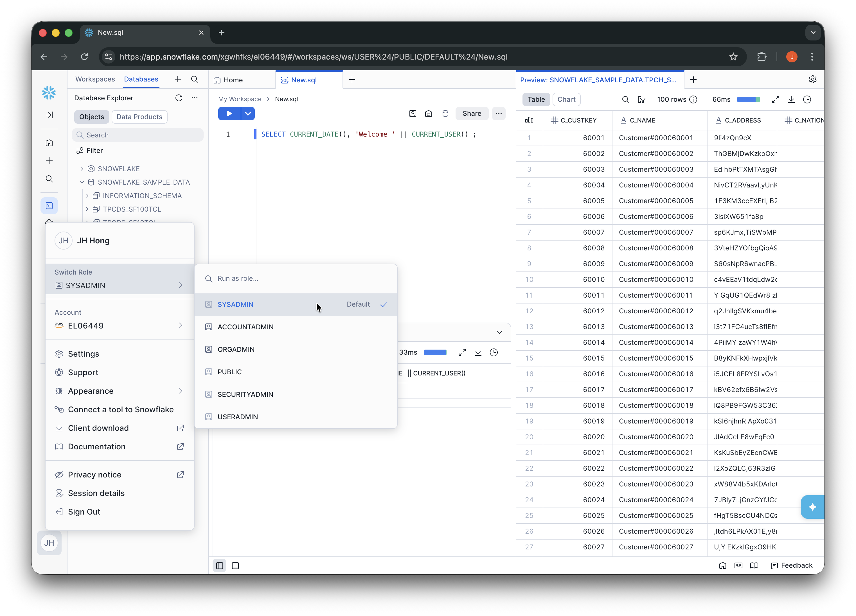Click the 66ms query duration bar

point(748,99)
